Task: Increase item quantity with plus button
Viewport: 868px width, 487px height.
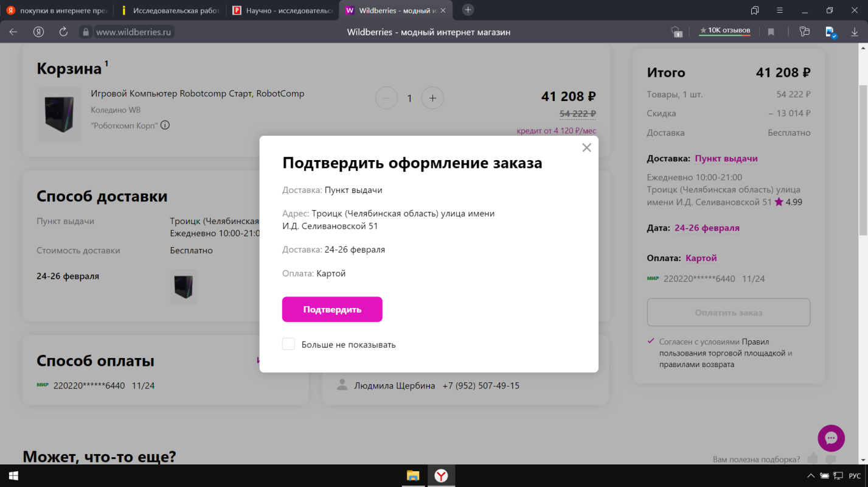Action: coord(432,98)
